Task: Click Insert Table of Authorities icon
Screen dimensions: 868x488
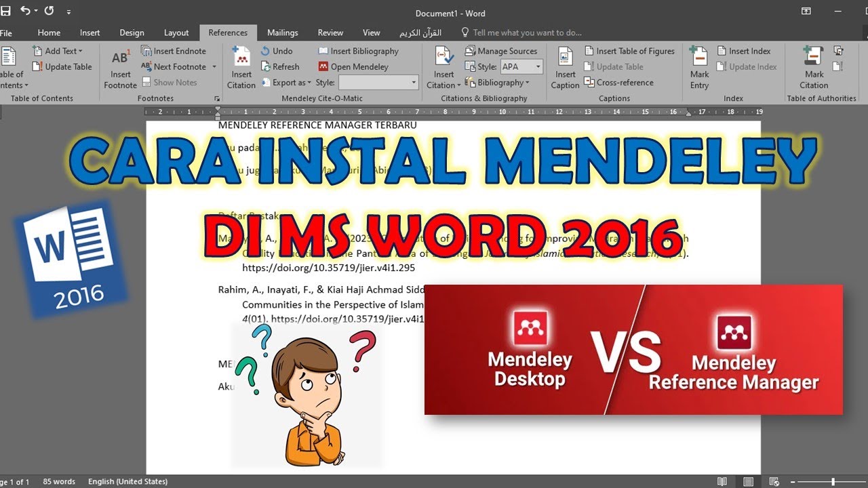Action: tap(839, 51)
